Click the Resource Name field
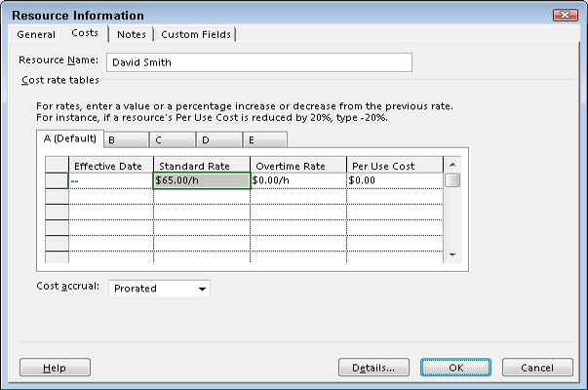Image resolution: width=588 pixels, height=390 pixels. (x=258, y=62)
